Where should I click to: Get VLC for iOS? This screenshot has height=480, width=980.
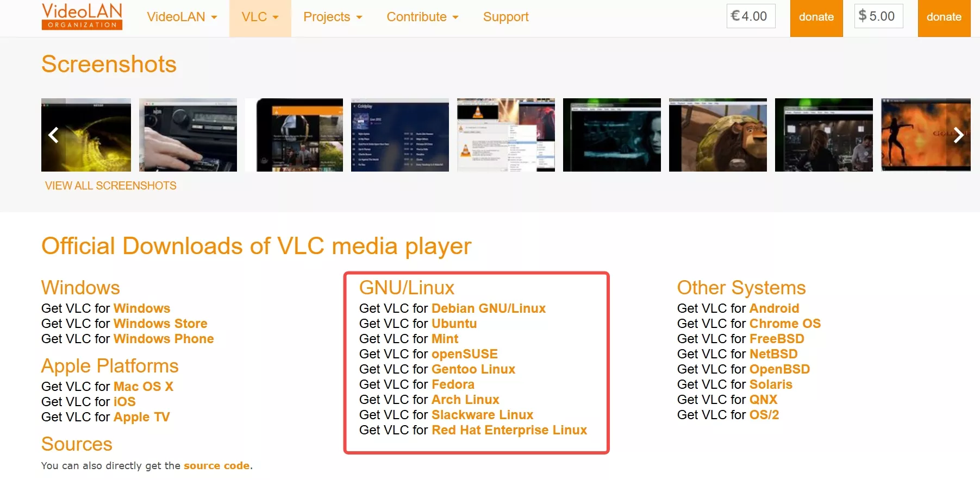[x=124, y=402]
